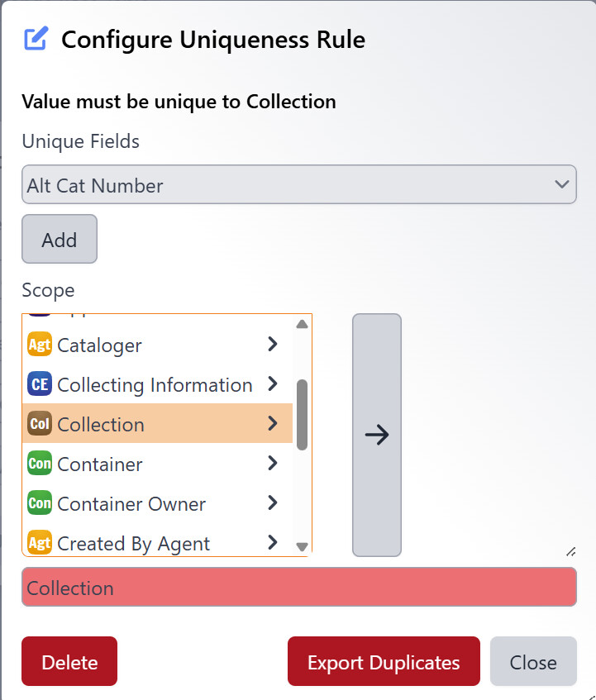Click the Cataloger agent table icon
The height and width of the screenshot is (700, 596).
click(40, 345)
